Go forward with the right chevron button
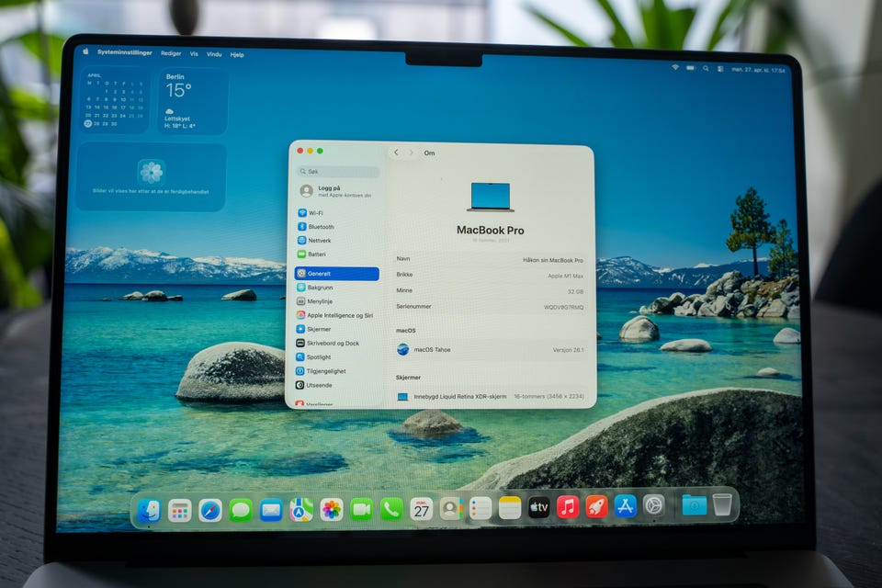 pos(412,153)
